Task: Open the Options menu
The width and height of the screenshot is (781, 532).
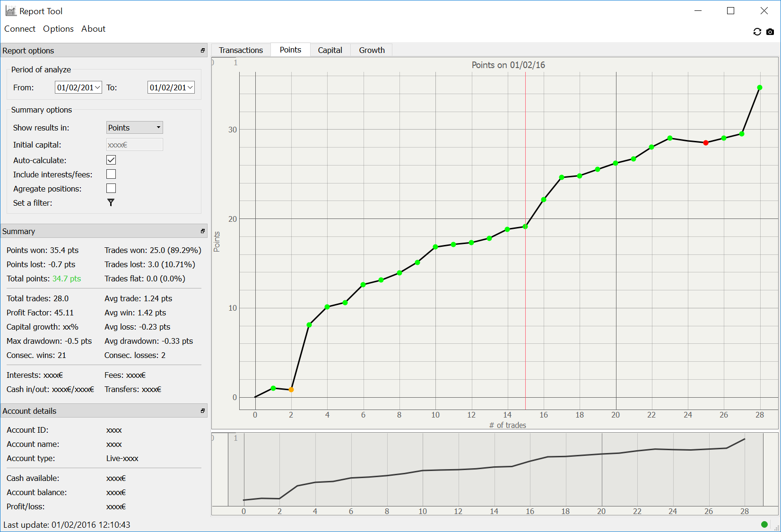Action: 58,29
